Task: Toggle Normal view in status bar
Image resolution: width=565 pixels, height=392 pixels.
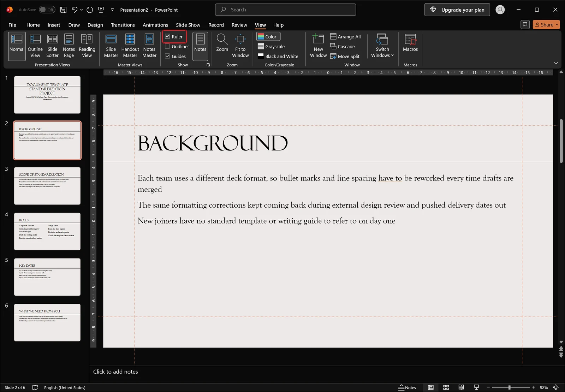Action: click(x=431, y=387)
